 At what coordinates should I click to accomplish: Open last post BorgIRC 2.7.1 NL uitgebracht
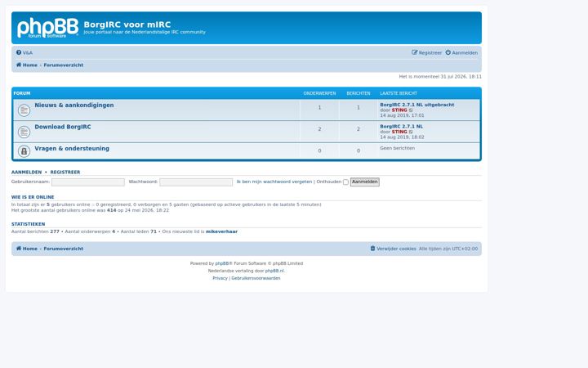(417, 105)
